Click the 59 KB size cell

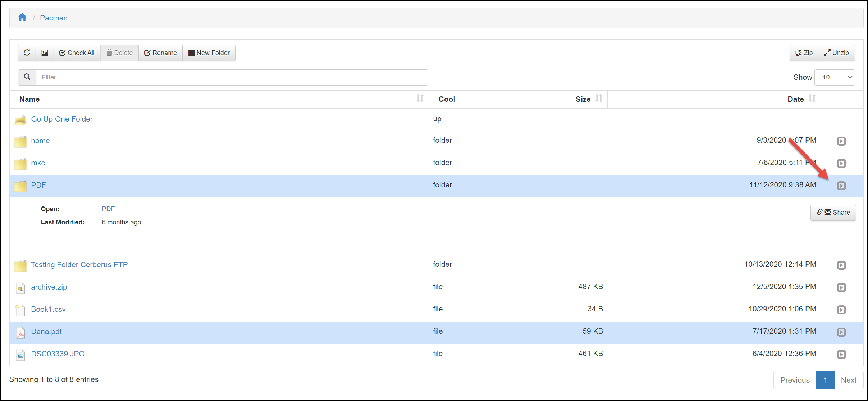593,331
